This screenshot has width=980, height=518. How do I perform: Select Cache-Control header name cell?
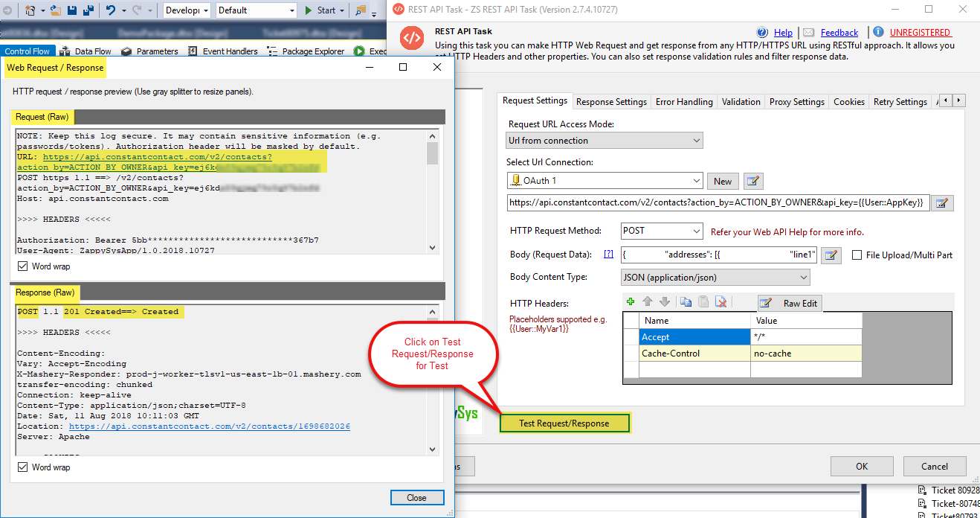coord(694,354)
